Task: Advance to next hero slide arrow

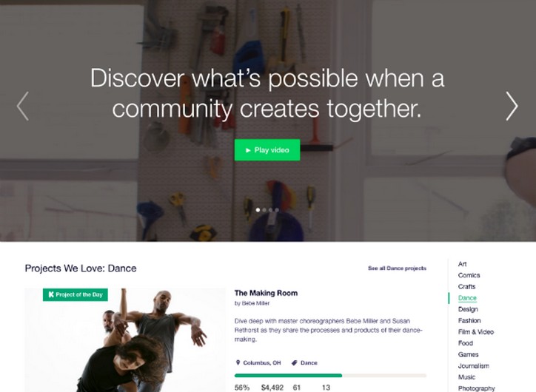Action: [x=512, y=106]
